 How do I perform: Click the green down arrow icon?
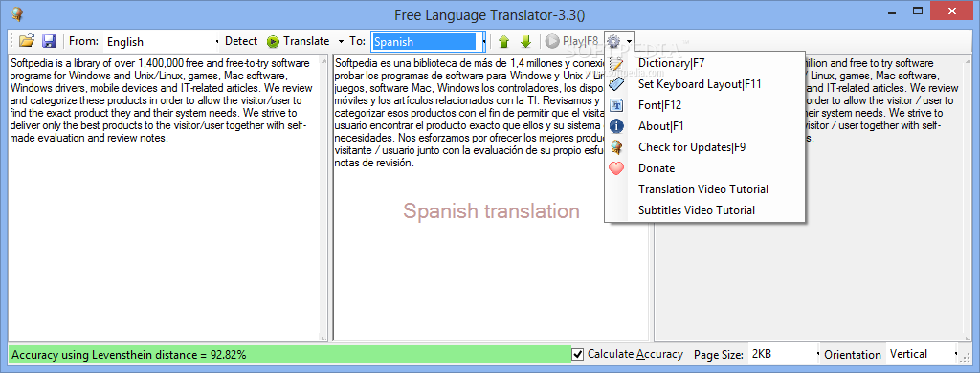525,41
